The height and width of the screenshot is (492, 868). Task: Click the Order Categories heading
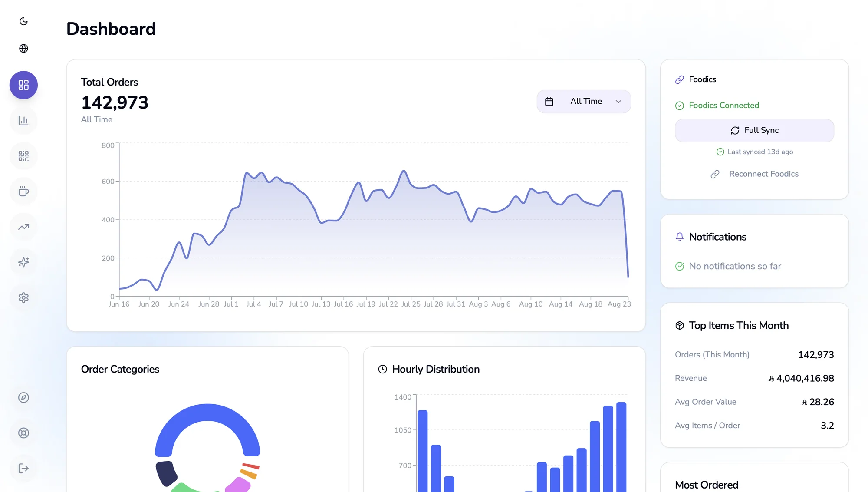pyautogui.click(x=120, y=369)
